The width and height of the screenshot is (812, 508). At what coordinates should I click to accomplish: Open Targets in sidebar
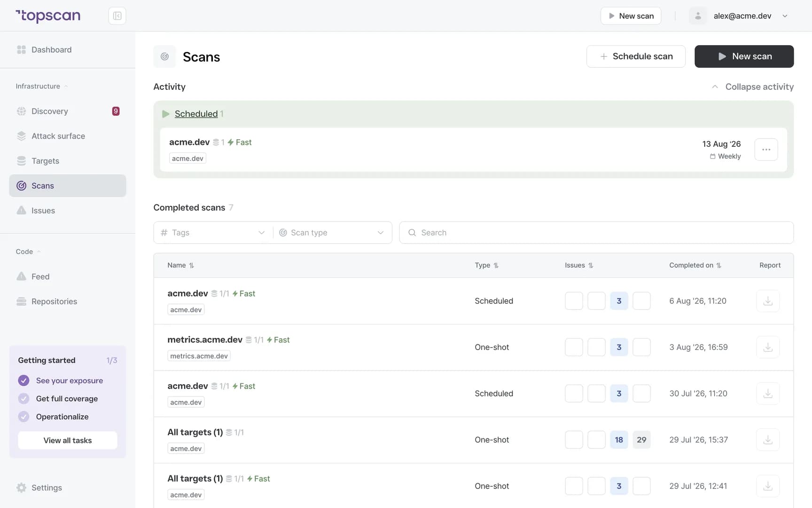tap(68, 161)
